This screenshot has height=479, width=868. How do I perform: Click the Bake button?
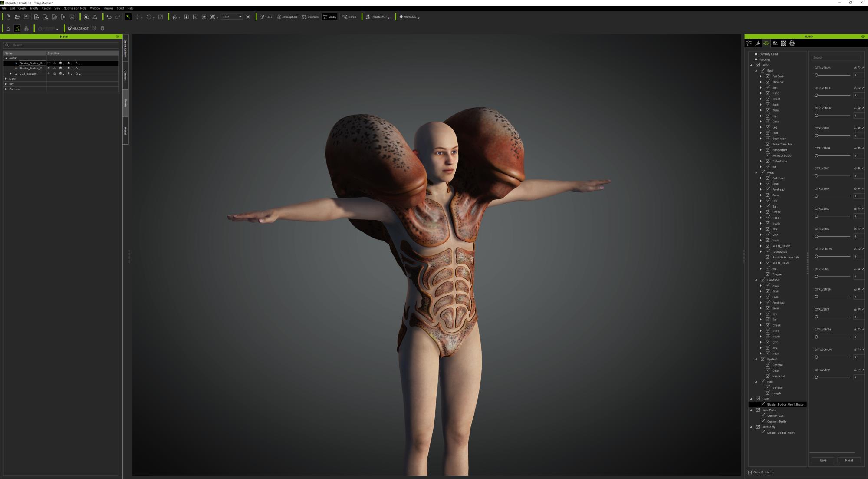pyautogui.click(x=823, y=460)
